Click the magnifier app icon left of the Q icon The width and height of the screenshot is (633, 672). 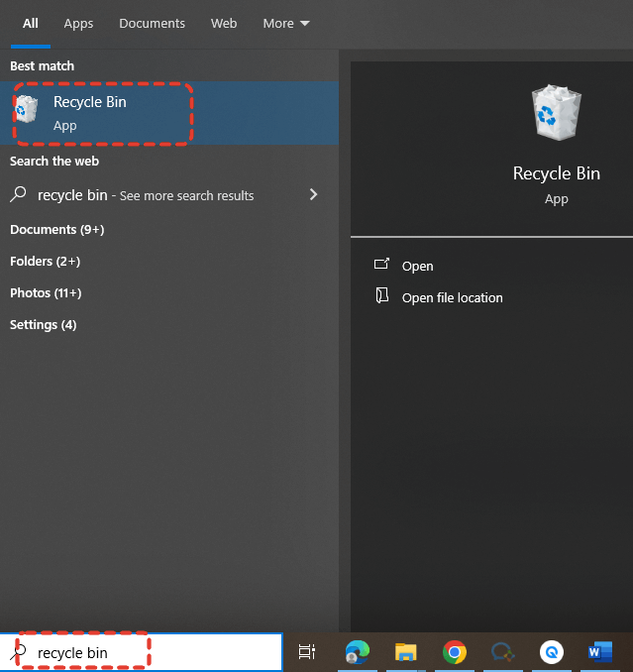[x=503, y=651]
